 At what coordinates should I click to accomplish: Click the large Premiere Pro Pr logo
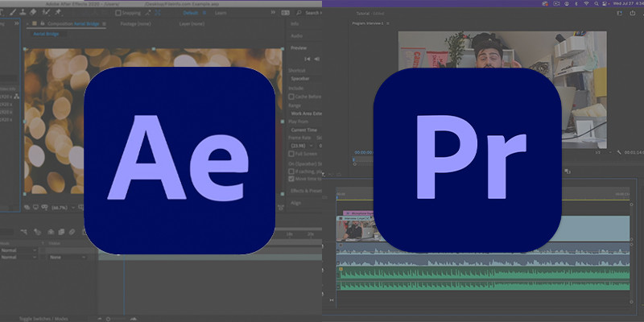pyautogui.click(x=467, y=159)
